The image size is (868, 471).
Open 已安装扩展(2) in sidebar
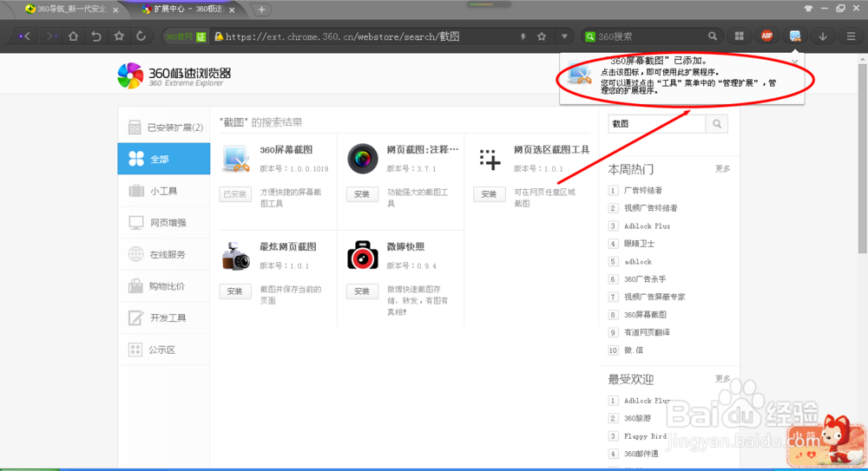pos(164,128)
